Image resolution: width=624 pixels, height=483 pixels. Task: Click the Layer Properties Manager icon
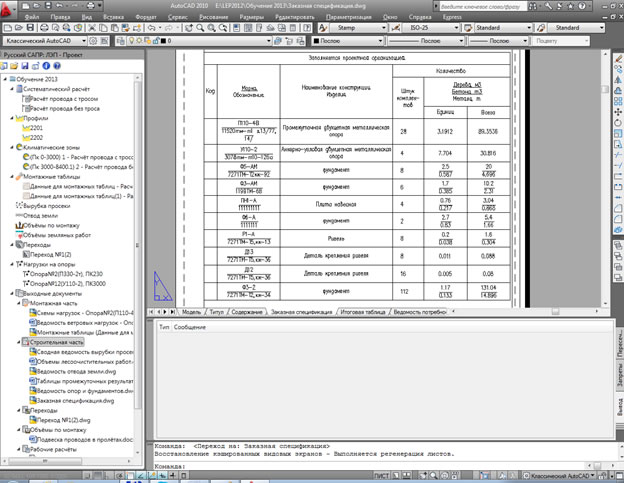click(120, 41)
